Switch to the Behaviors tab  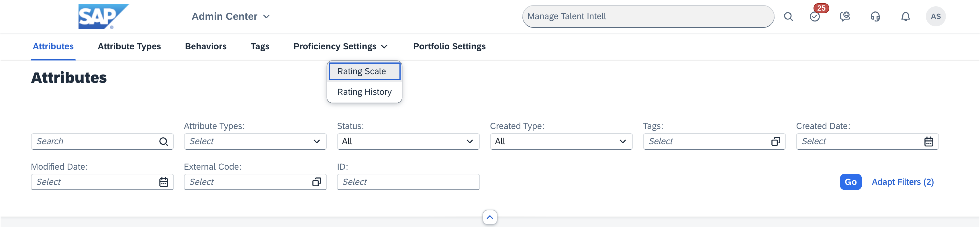(205, 46)
